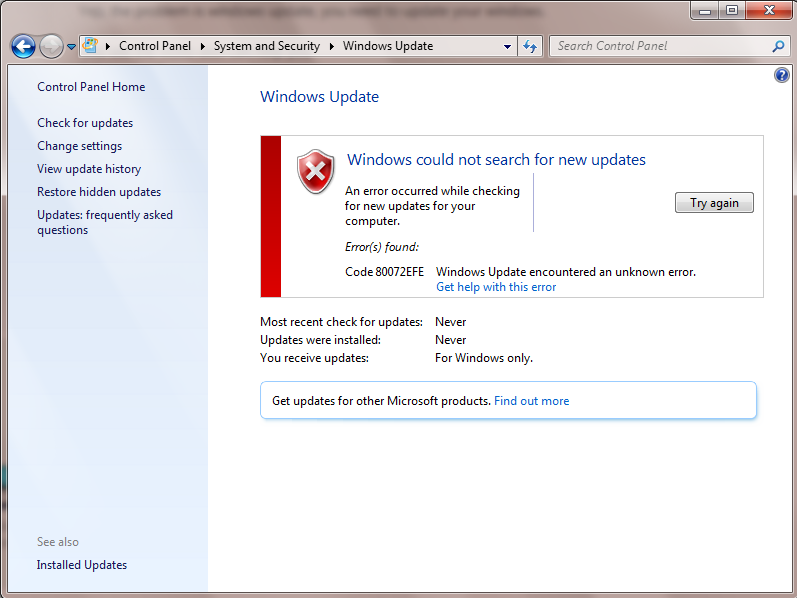Screen dimensions: 797x598
Task: Open Get help with this error link
Action: point(496,287)
